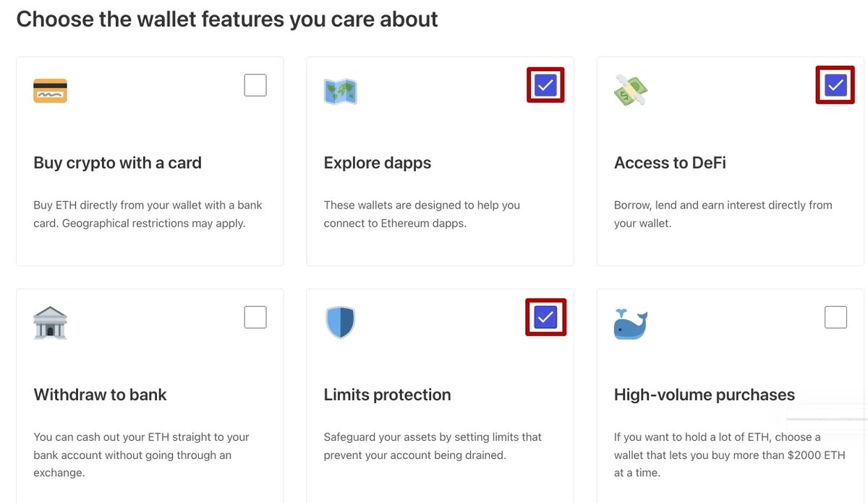Click the Buy crypto with a card title
868x503 pixels.
coord(117,163)
